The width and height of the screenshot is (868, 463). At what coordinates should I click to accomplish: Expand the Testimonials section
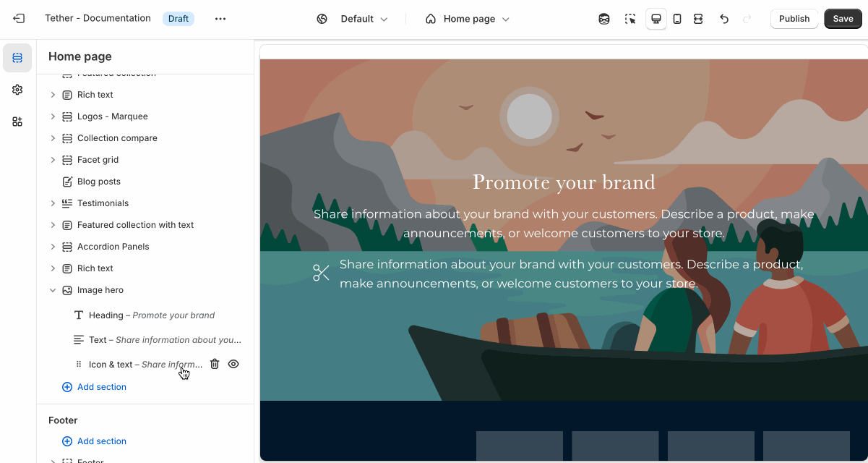pos(53,203)
